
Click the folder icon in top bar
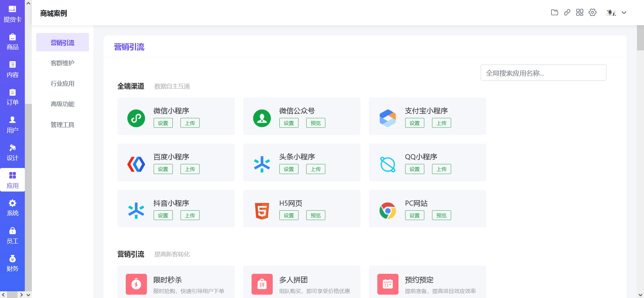pos(554,12)
